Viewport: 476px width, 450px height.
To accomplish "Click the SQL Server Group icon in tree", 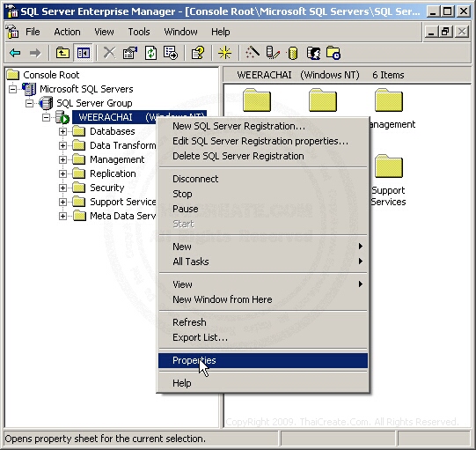I will [46, 103].
